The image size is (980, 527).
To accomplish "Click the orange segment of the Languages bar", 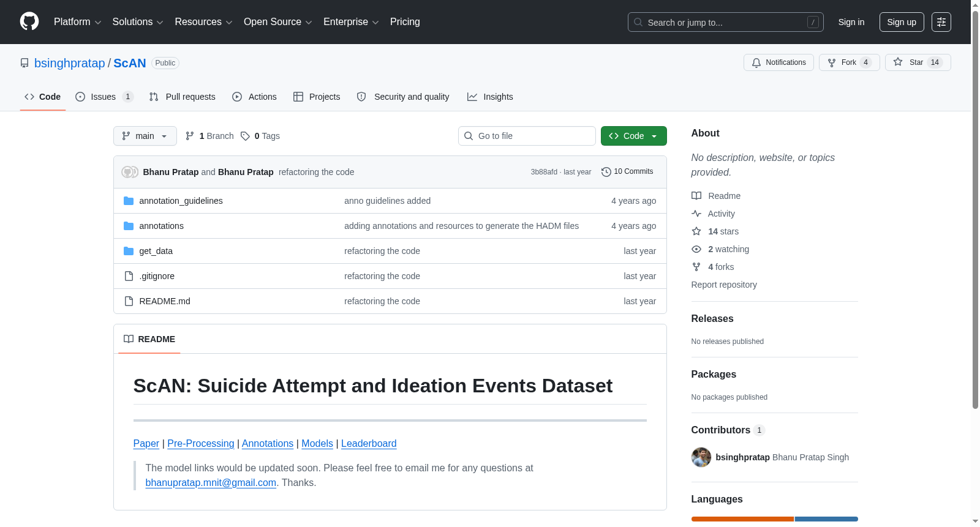I will [742, 519].
